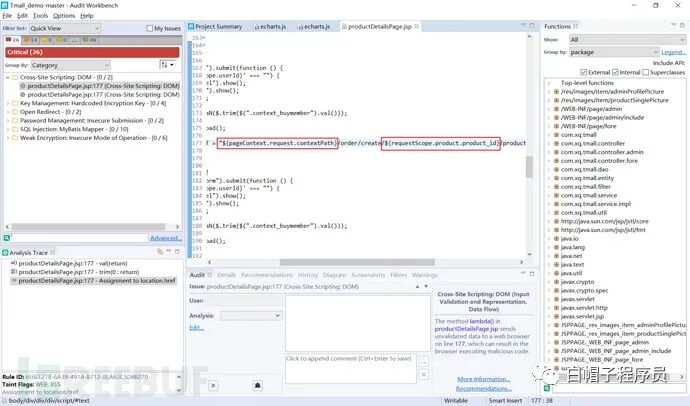Select trace step 'Assignment to location.href'
The height and width of the screenshot is (406, 690).
click(94, 281)
